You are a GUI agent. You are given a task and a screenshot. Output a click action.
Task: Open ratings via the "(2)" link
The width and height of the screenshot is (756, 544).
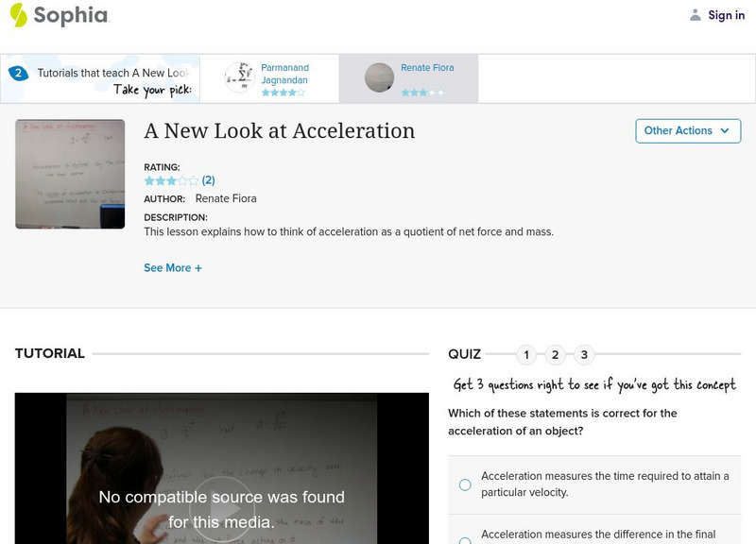pyautogui.click(x=210, y=178)
